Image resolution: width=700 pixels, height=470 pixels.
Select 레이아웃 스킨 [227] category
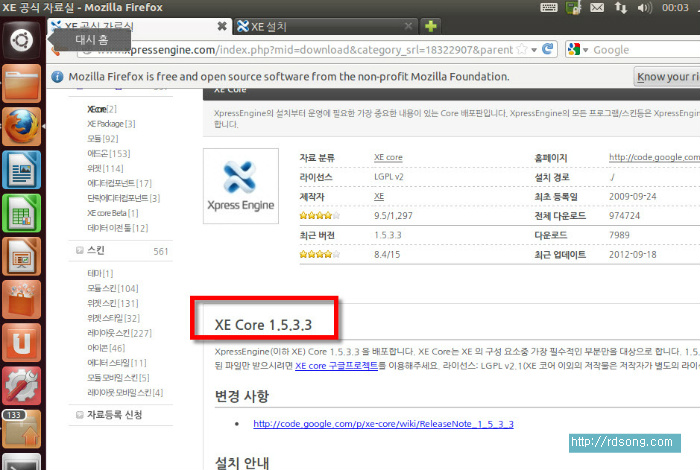tap(119, 333)
